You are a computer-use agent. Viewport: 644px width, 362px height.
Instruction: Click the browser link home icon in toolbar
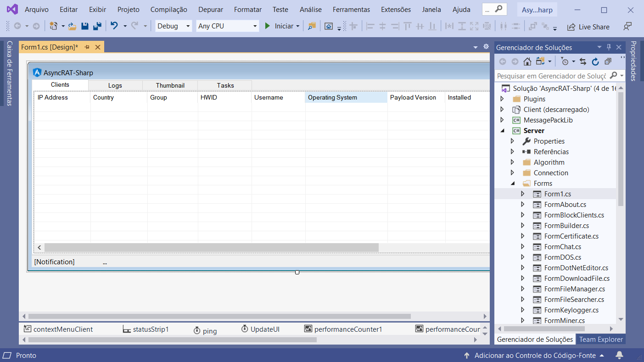click(x=329, y=26)
